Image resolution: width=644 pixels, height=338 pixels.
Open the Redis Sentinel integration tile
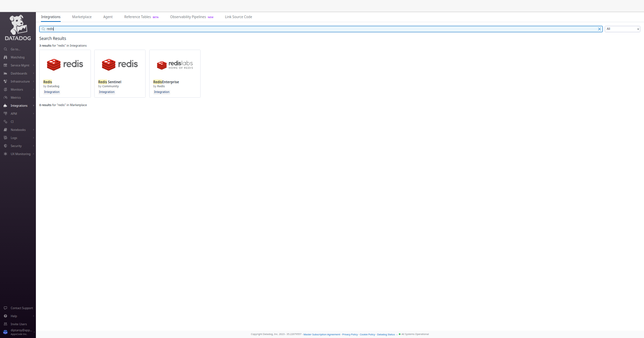pyautogui.click(x=120, y=74)
